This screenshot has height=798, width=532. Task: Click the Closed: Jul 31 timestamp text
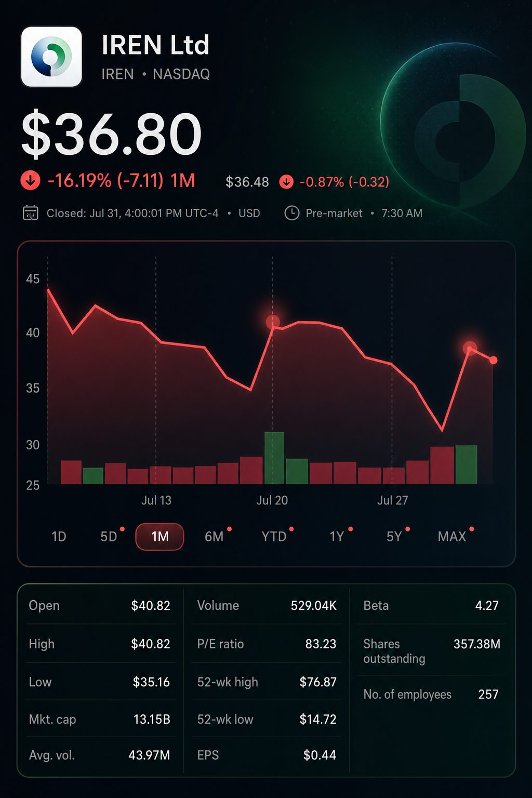132,213
